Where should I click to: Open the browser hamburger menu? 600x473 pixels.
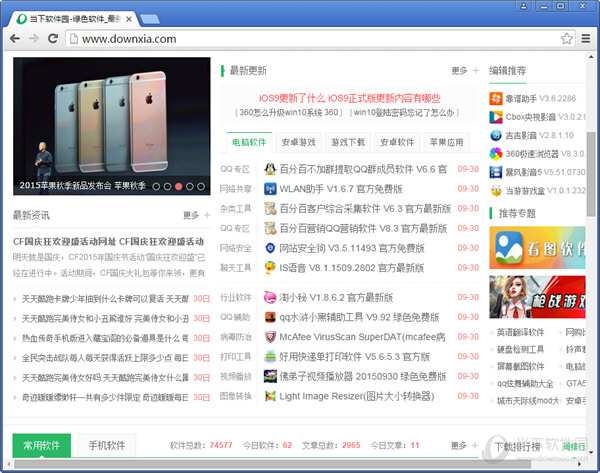click(585, 39)
